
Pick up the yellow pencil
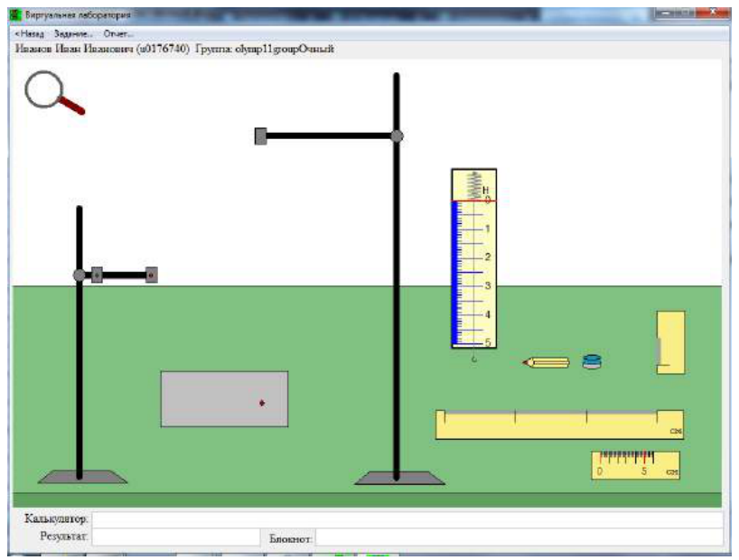click(x=546, y=362)
